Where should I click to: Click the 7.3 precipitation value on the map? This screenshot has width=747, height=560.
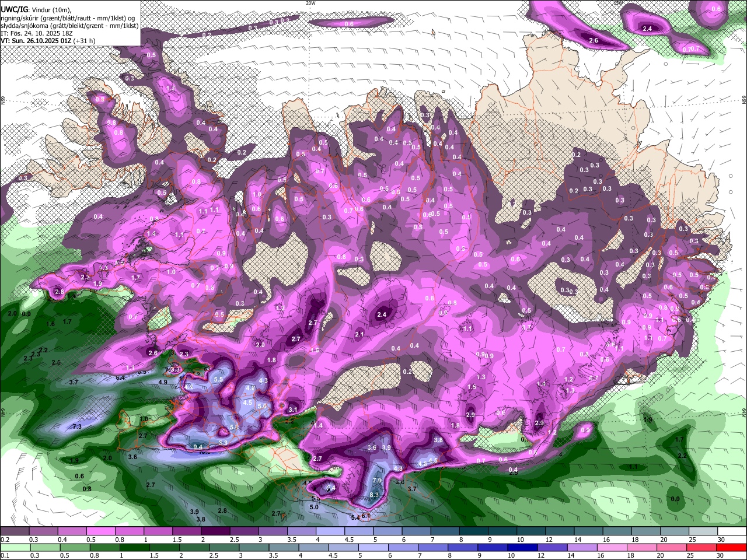click(x=77, y=427)
